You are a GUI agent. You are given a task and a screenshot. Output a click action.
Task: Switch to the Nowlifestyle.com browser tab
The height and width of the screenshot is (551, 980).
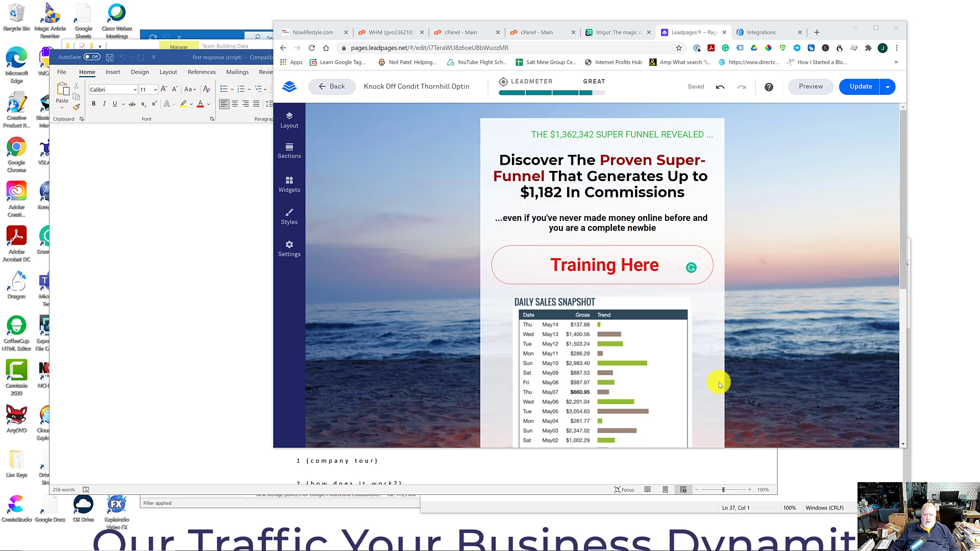point(313,32)
